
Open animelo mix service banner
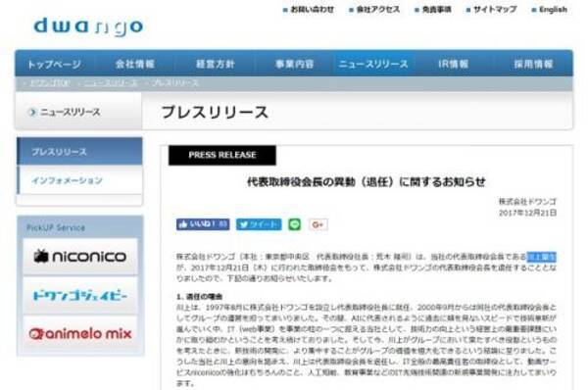80,334
